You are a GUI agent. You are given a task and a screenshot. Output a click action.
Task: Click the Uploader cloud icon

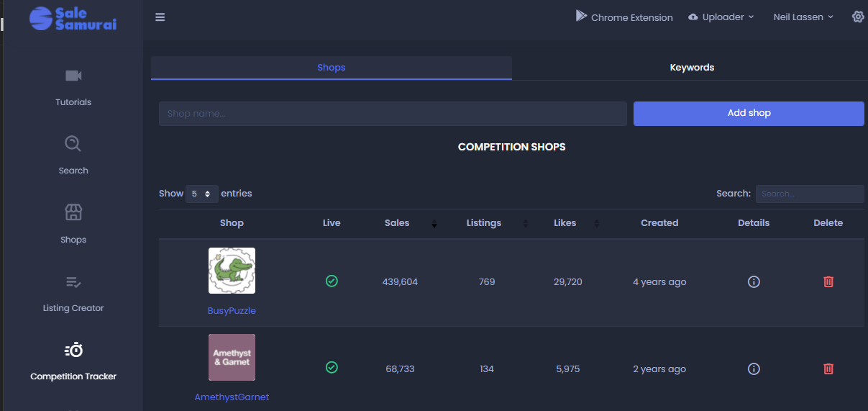point(693,17)
